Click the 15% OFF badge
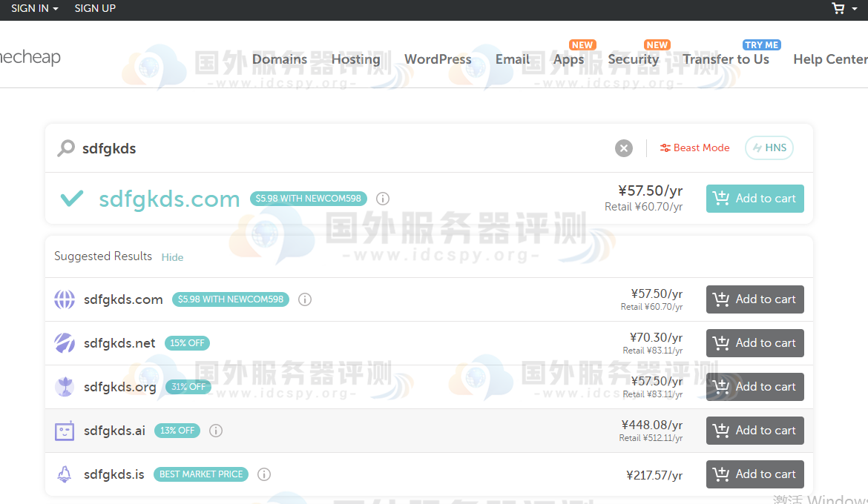The height and width of the screenshot is (504, 868). tap(187, 343)
